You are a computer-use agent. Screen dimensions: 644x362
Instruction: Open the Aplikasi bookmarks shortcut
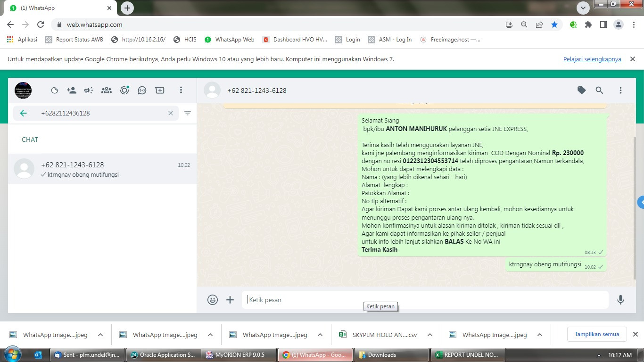tap(22, 40)
